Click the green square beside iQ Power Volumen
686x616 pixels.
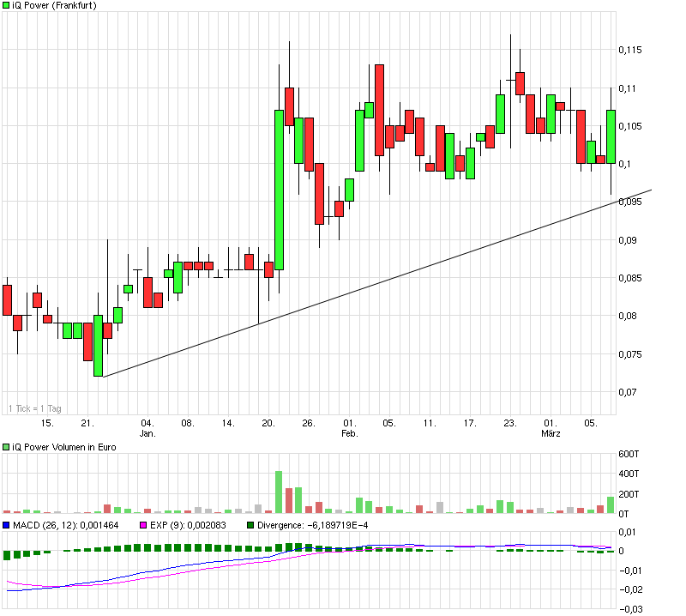coord(6,447)
